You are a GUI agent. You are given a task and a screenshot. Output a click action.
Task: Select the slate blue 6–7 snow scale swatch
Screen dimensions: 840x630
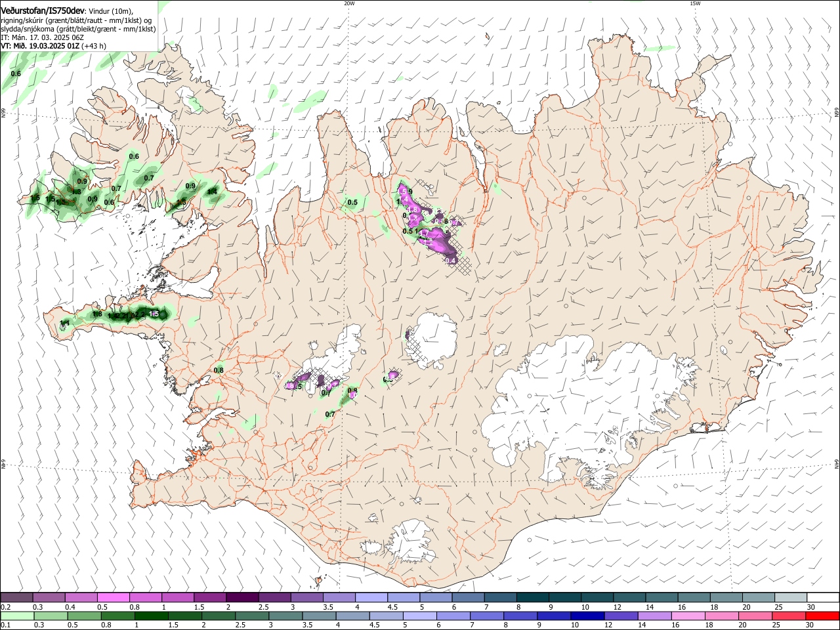pos(468,597)
